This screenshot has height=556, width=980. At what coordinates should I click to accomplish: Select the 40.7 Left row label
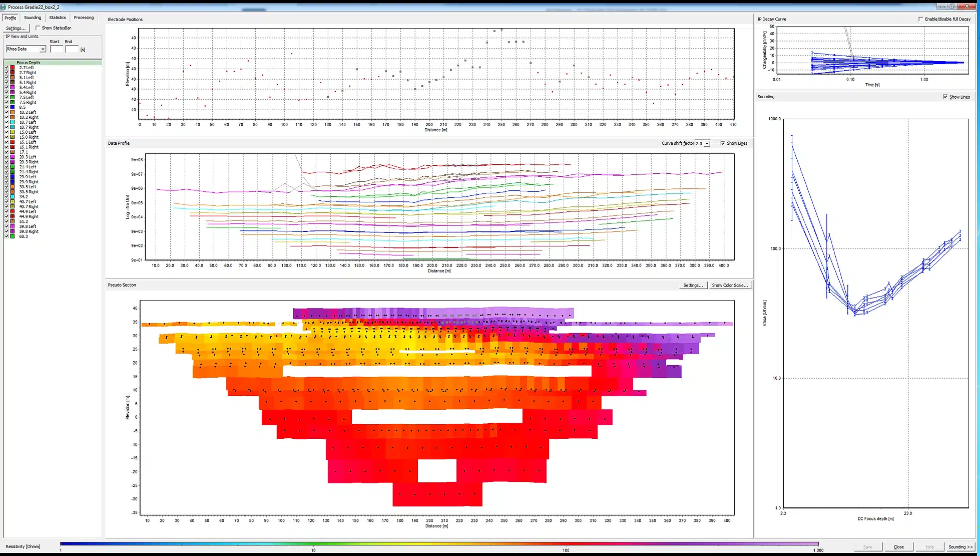click(28, 202)
